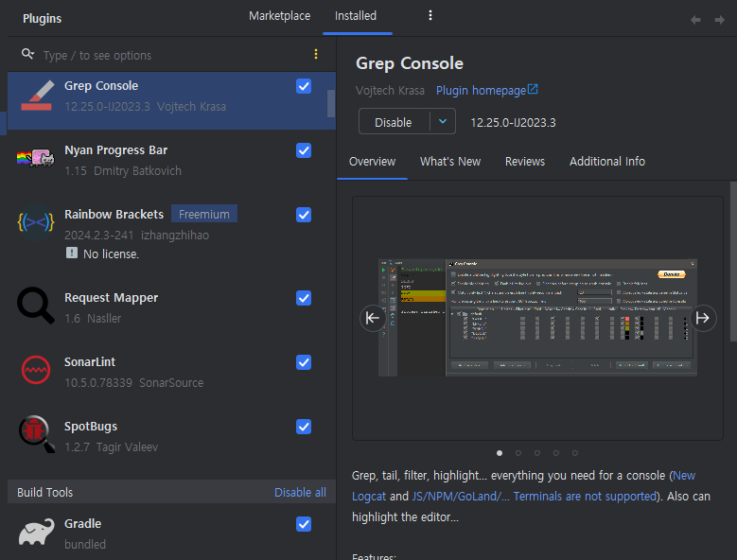Show next screenshot in carousel
Viewport: 737px width, 560px height.
(x=703, y=318)
